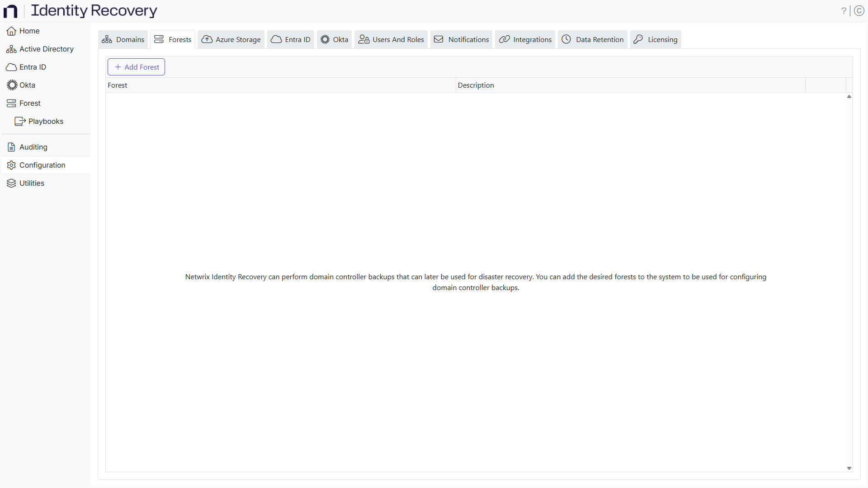Click the Netwrix logo icon
Viewport: 868px width, 488px height.
pyautogui.click(x=10, y=11)
